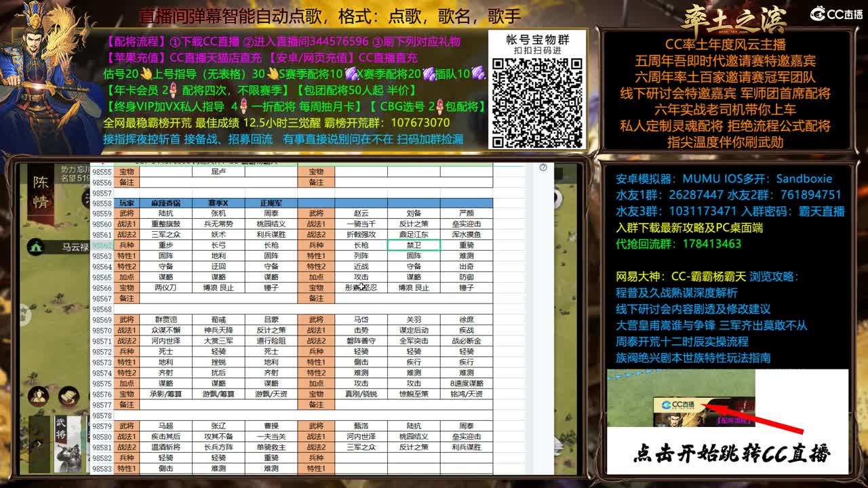Image resolution: width=868 pixels, height=488 pixels.
Task: Click the round scroll icon in game sidebar
Action: click(x=69, y=396)
